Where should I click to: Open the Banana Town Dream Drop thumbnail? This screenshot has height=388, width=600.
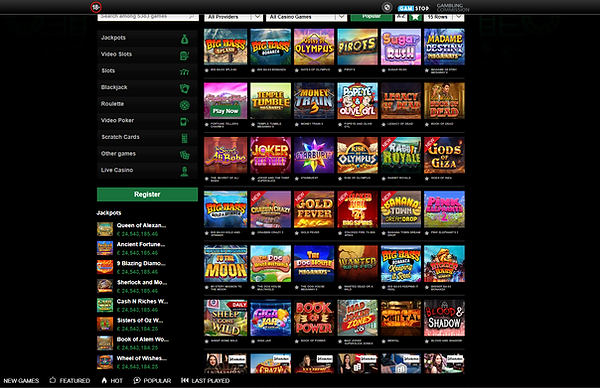coord(401,209)
